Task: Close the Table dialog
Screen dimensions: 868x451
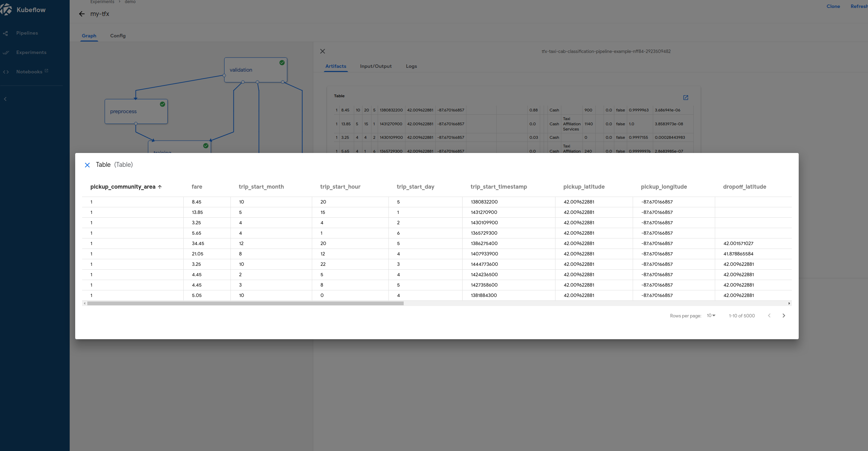Action: (87, 165)
